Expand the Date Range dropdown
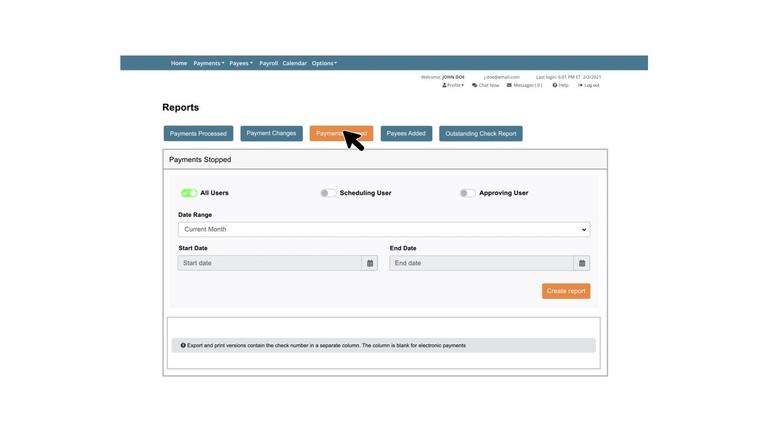 click(x=384, y=229)
